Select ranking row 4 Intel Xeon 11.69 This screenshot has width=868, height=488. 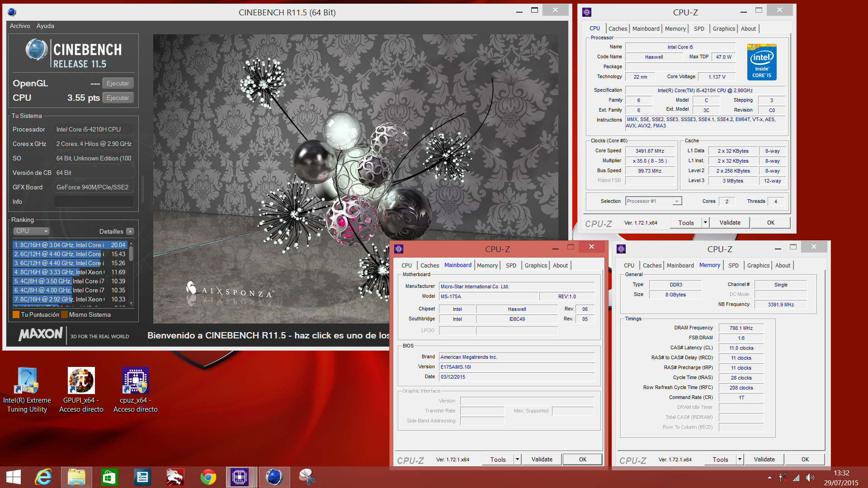click(x=70, y=272)
